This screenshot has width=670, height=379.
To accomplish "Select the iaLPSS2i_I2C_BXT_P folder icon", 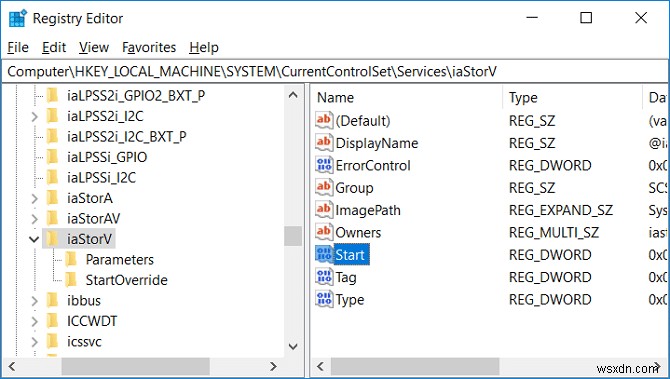I will pyautogui.click(x=52, y=136).
